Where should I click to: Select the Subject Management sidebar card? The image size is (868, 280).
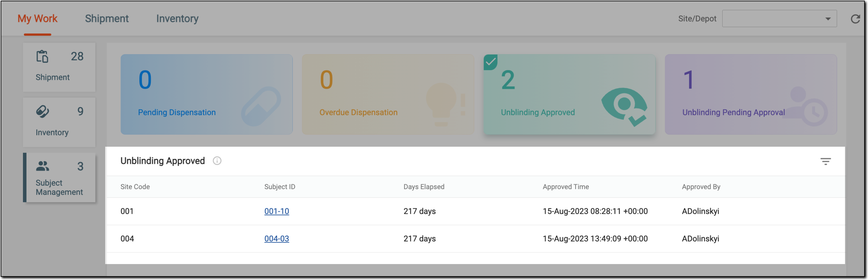pyautogui.click(x=59, y=178)
